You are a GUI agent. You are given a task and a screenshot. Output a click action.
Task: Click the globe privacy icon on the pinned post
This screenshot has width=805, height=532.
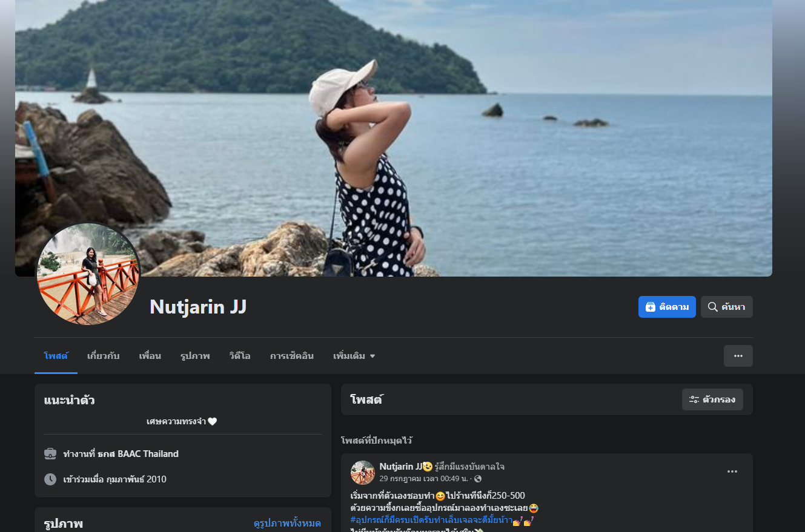(x=478, y=479)
